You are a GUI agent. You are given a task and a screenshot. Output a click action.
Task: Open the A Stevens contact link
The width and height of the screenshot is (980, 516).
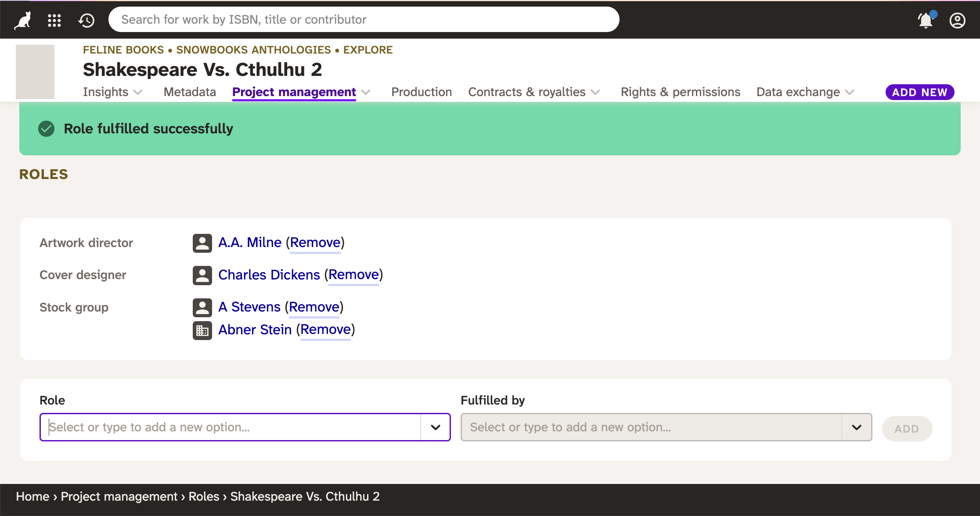click(x=249, y=307)
